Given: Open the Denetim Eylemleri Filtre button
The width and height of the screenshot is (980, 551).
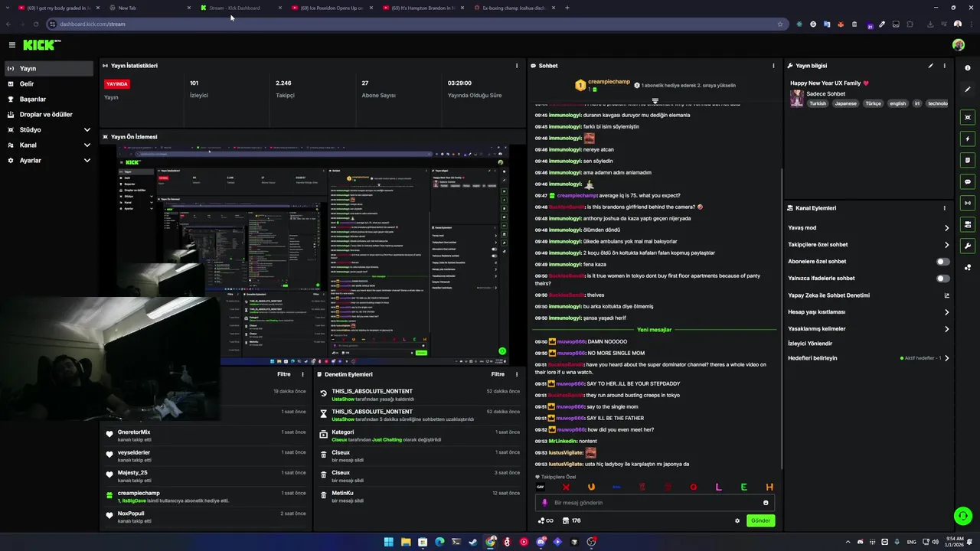Looking at the screenshot, I should 498,374.
